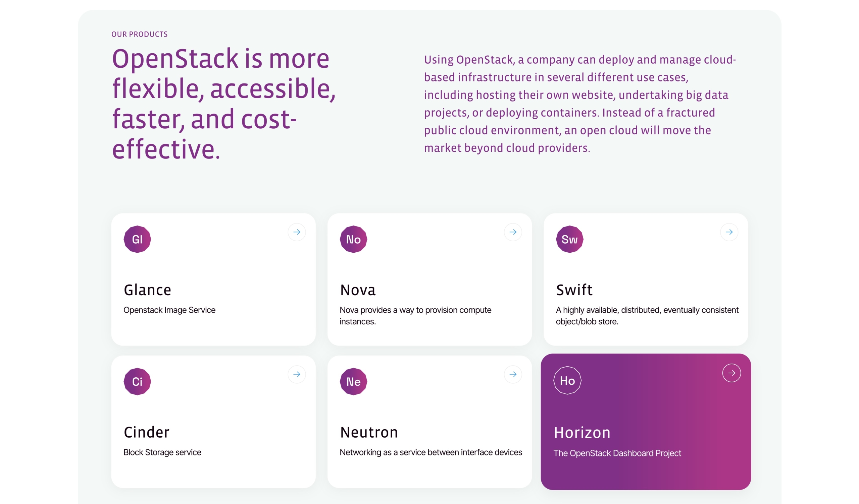Click the Ci badge icon on Cinder card

(137, 381)
